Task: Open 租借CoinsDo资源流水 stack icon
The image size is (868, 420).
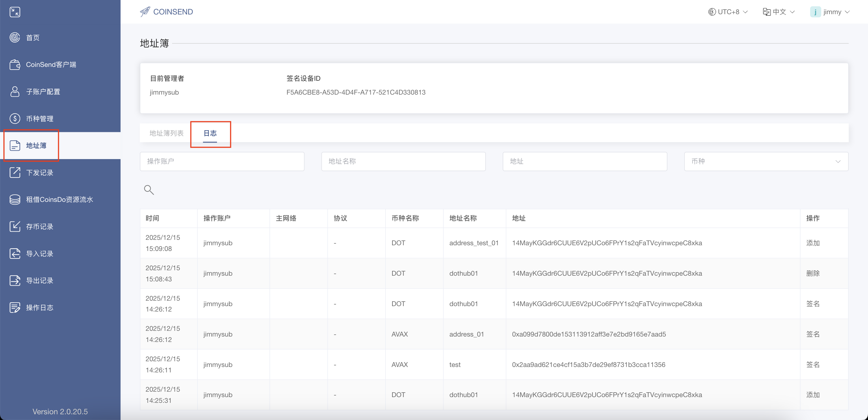Action: tap(15, 199)
